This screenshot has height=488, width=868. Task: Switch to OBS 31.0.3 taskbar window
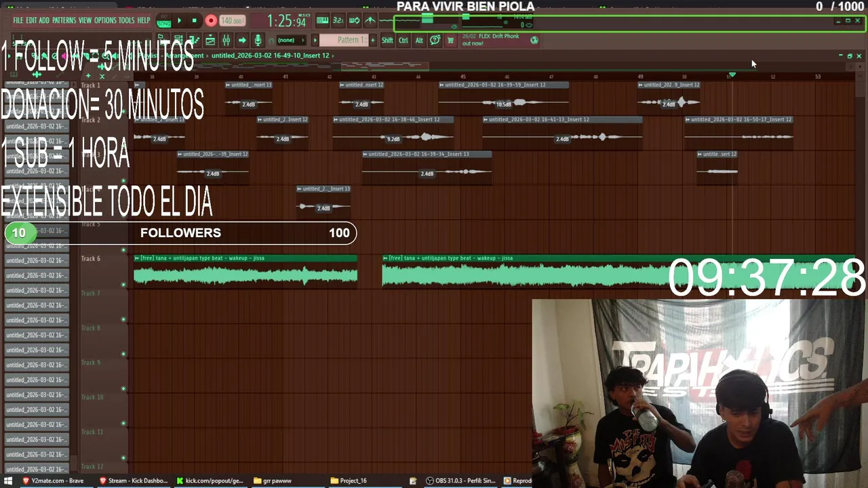(461, 481)
